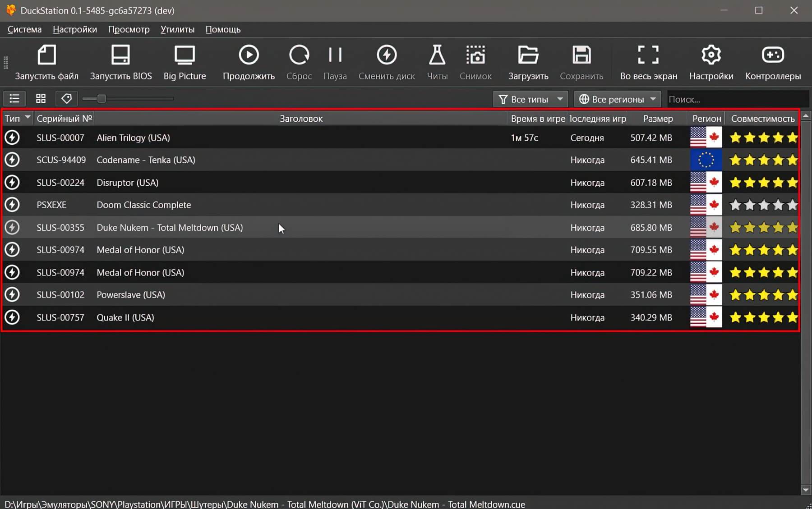Open the Утилиты menu
The height and width of the screenshot is (509, 812).
pyautogui.click(x=177, y=29)
